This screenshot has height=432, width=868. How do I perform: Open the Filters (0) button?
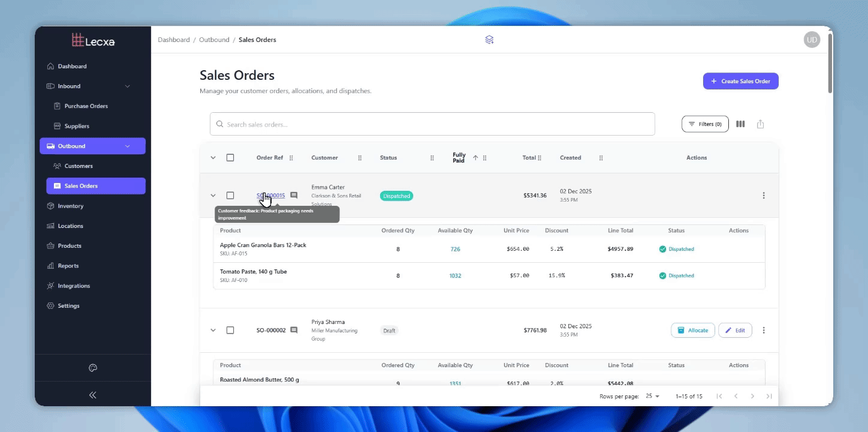pyautogui.click(x=705, y=124)
